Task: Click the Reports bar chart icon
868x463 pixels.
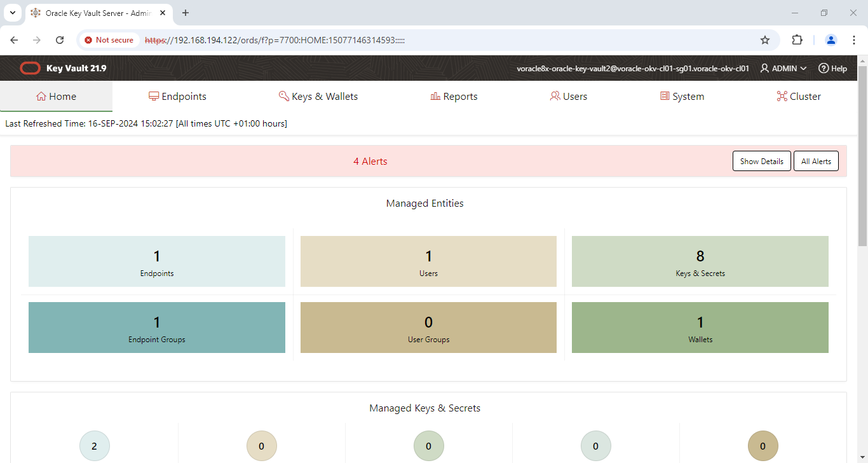Action: pos(435,97)
